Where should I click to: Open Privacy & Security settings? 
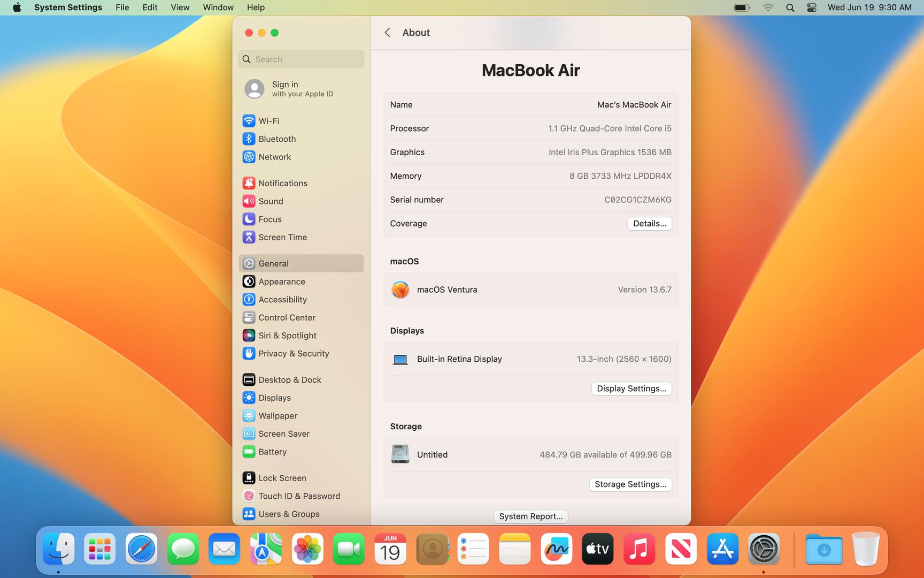click(x=294, y=354)
